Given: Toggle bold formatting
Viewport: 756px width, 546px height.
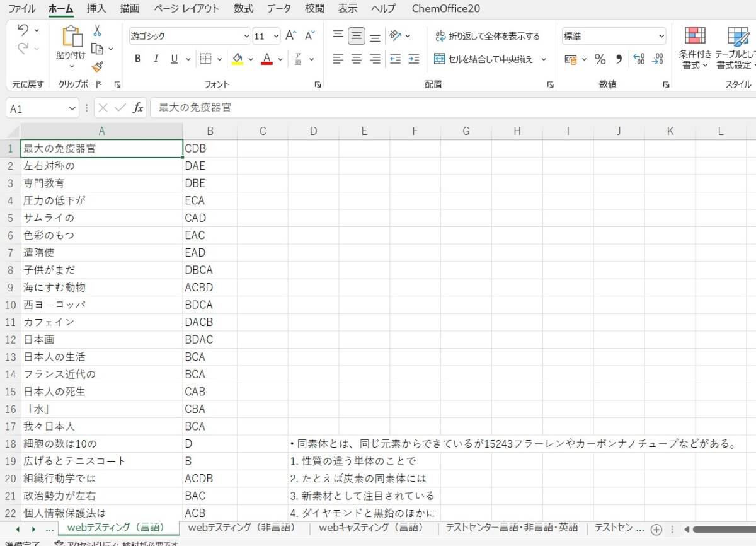Looking at the screenshot, I should click(x=137, y=59).
